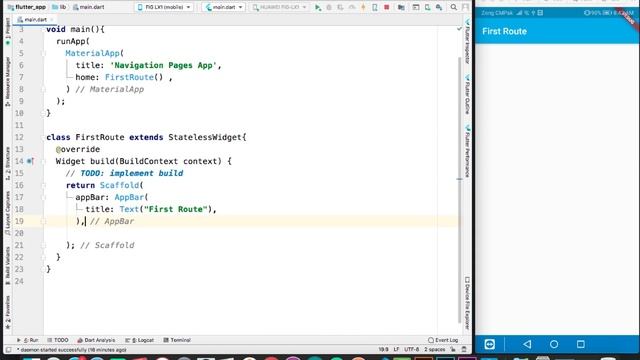
Task: Click the UTF-8 encoding in status bar
Action: (411, 349)
